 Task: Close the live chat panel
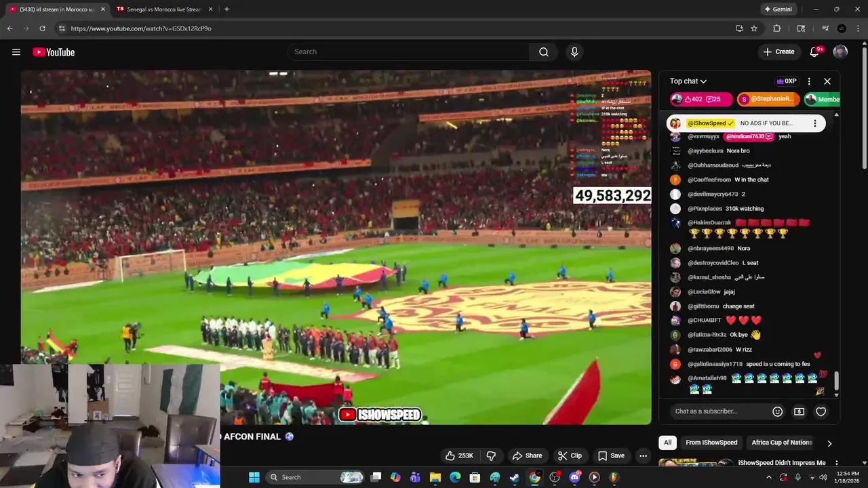click(827, 81)
